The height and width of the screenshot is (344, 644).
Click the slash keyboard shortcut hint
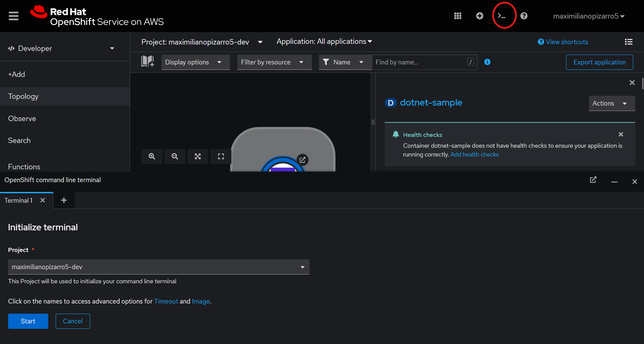coord(471,62)
